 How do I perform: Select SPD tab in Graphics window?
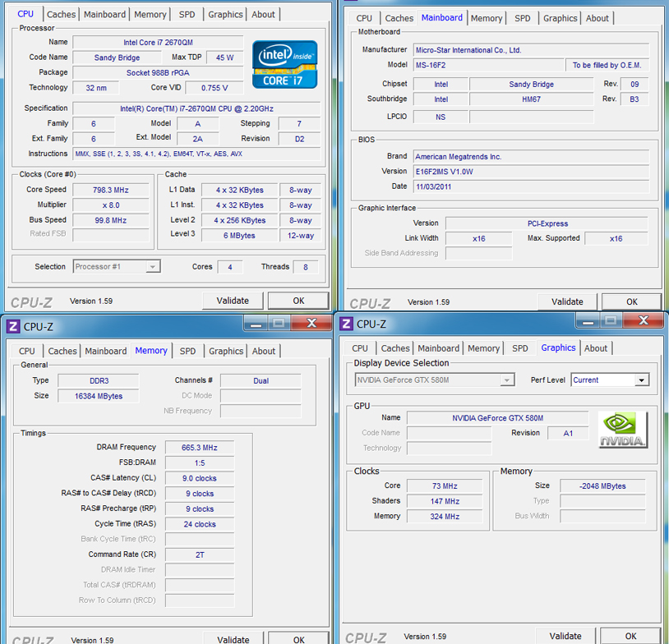tap(519, 348)
